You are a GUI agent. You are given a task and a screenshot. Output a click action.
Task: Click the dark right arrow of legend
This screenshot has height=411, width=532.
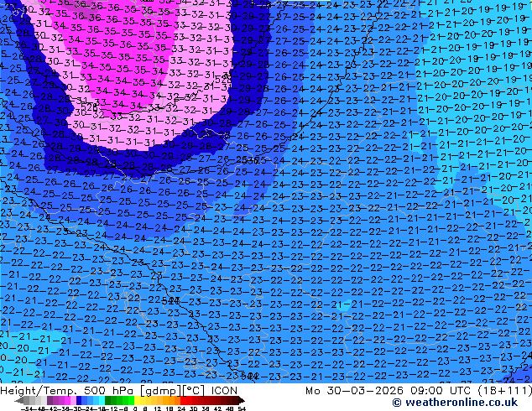point(242,400)
